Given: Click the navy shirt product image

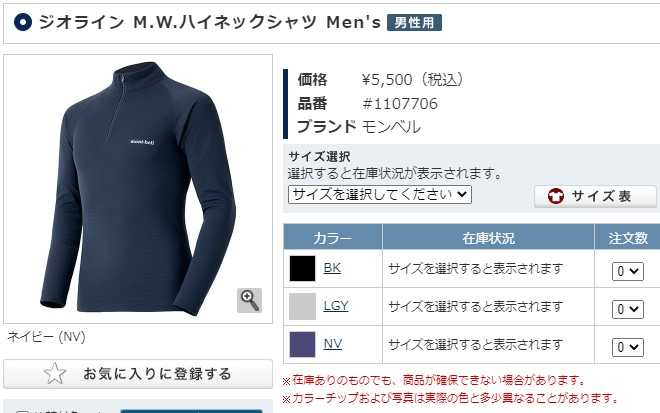Looking at the screenshot, I should tap(138, 189).
